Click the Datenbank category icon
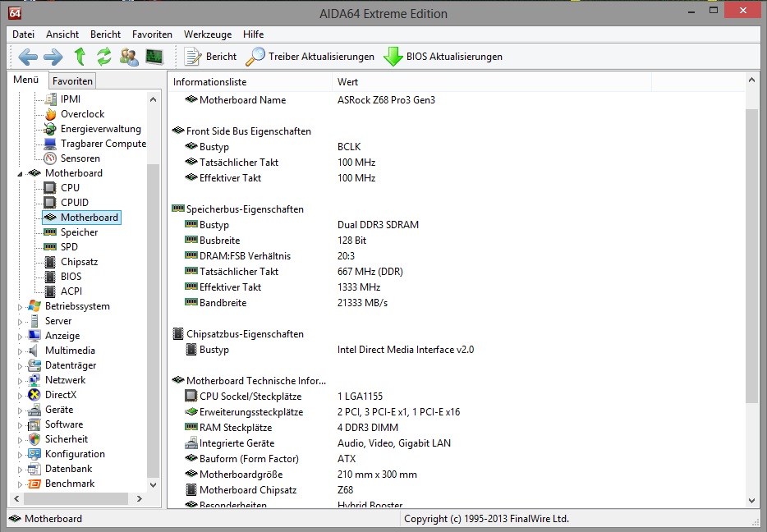Viewport: 767px width, 532px height. pyautogui.click(x=34, y=469)
